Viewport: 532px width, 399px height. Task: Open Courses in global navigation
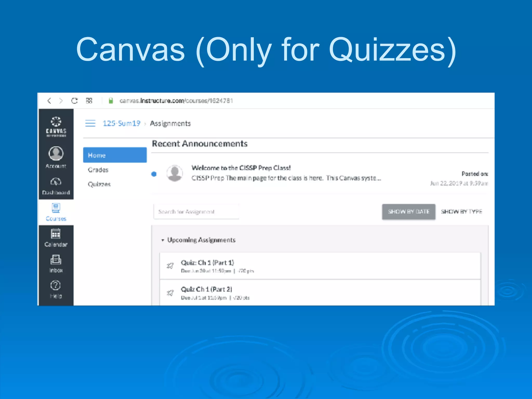(56, 212)
